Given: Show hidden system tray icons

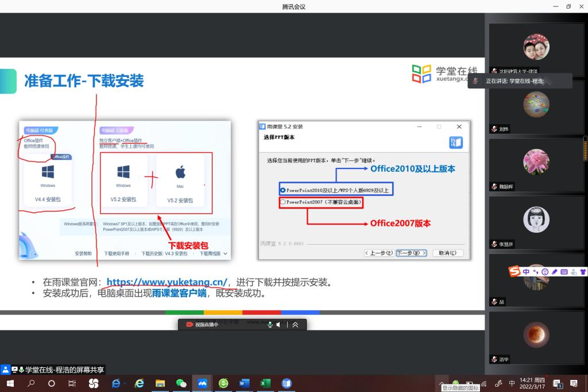Looking at the screenshot, I should coord(441,383).
